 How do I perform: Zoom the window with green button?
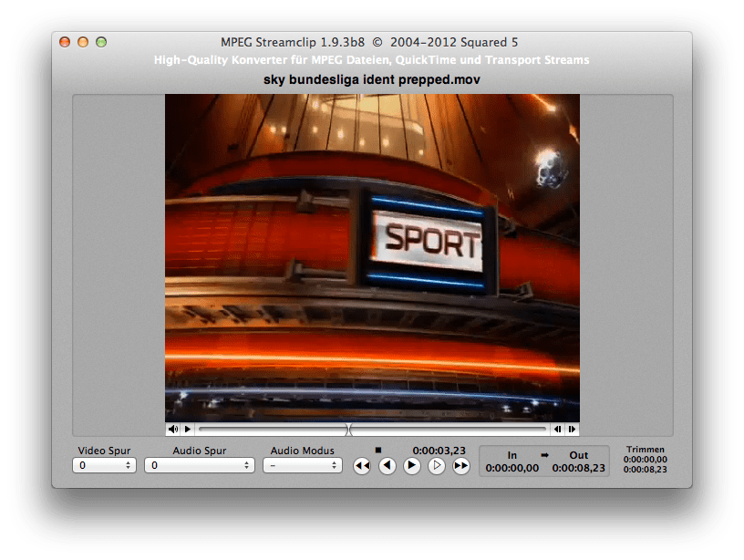(101, 42)
